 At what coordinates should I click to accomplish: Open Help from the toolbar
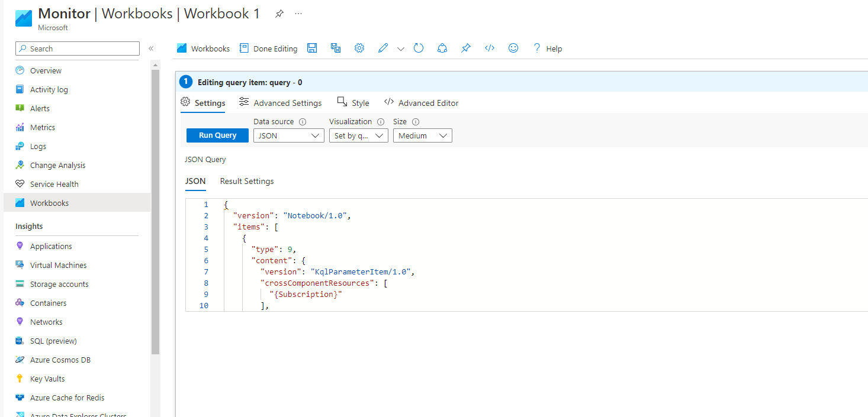[x=548, y=49]
